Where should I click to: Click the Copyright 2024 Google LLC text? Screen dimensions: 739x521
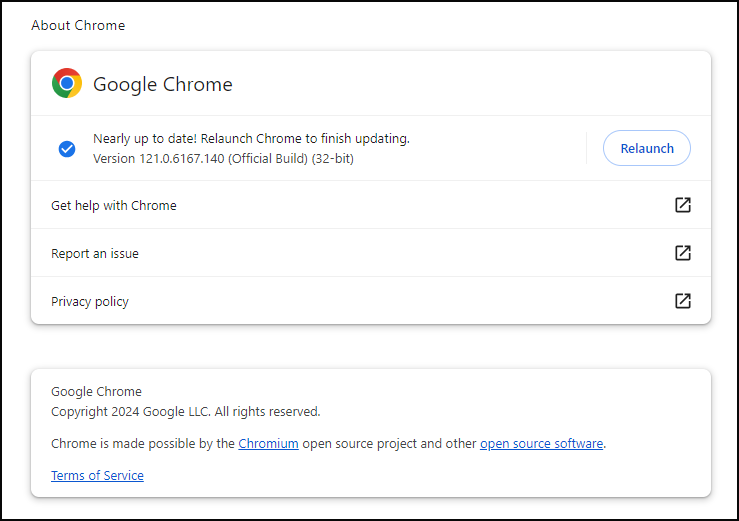186,412
